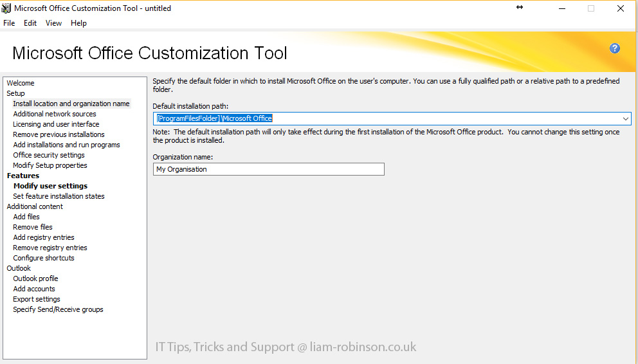
Task: Minimize the Office Customization Tool window
Action: tap(562, 8)
